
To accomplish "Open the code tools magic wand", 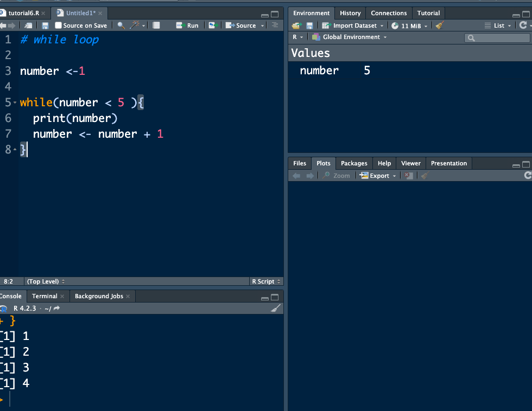I will tap(135, 25).
